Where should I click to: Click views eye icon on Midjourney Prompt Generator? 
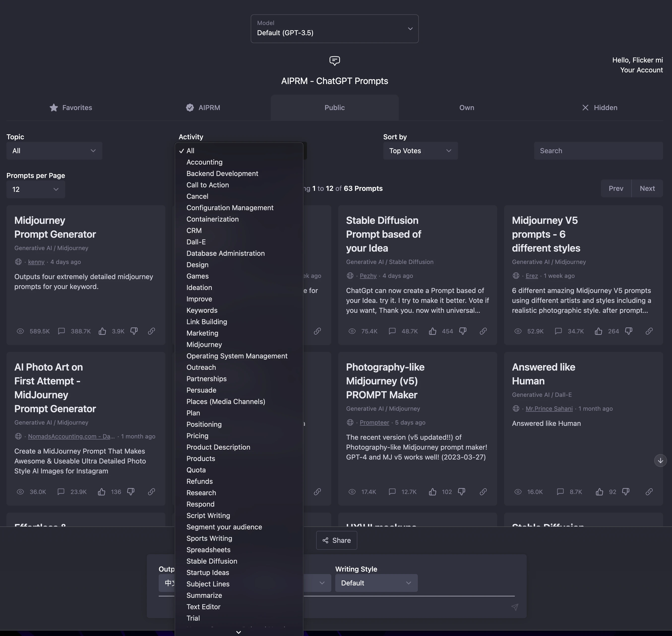20,331
